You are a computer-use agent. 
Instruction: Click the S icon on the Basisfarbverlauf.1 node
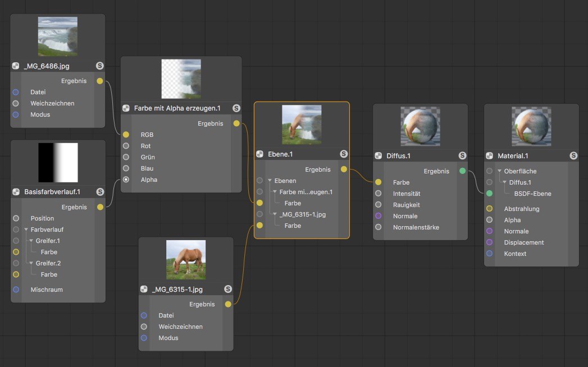(99, 192)
